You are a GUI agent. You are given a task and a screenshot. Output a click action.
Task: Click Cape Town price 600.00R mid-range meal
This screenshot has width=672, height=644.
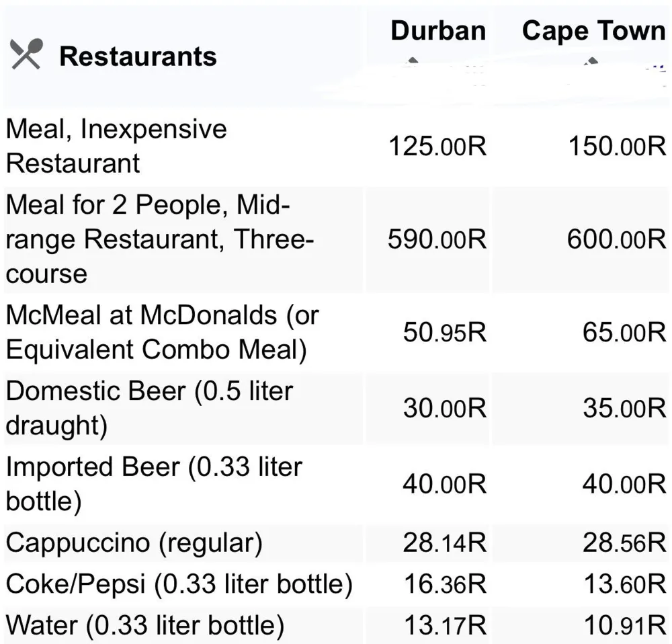(x=617, y=239)
